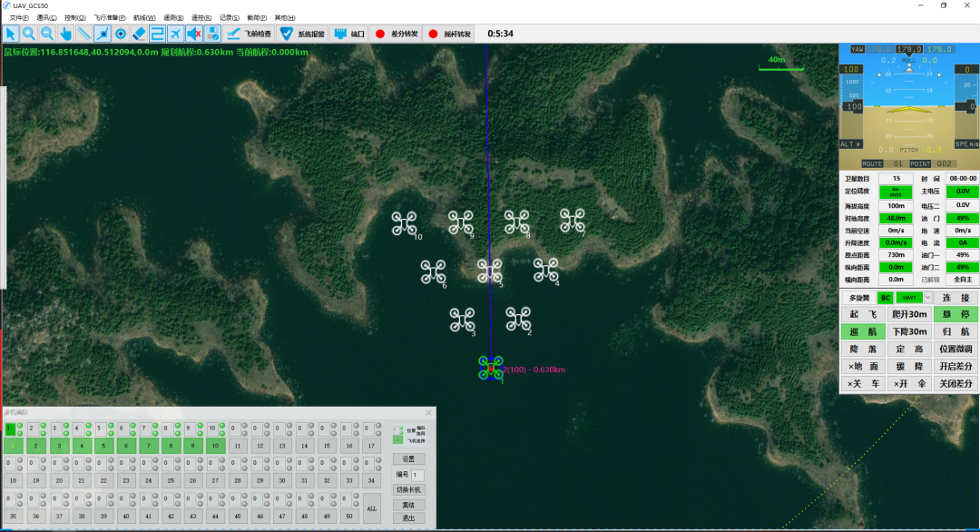Open the 记录 menu

(229, 17)
